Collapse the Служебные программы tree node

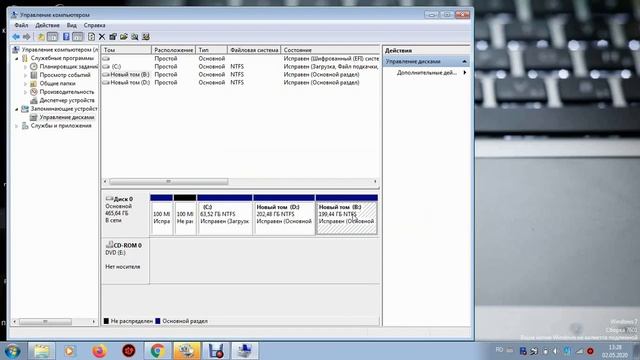point(17,58)
